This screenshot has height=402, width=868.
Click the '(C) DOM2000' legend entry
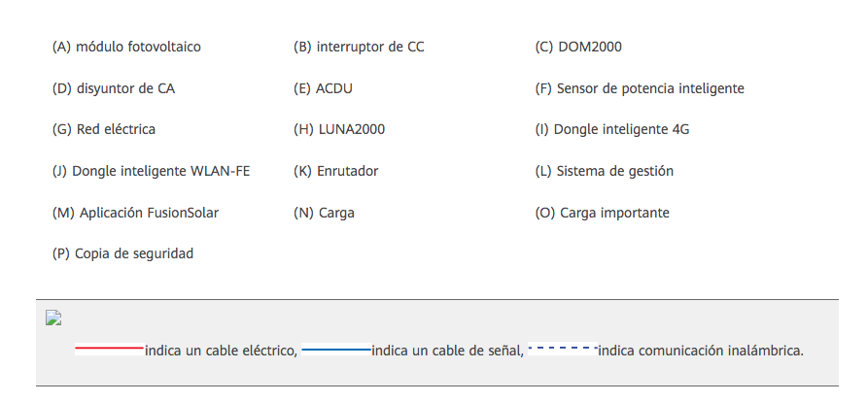coord(578,47)
